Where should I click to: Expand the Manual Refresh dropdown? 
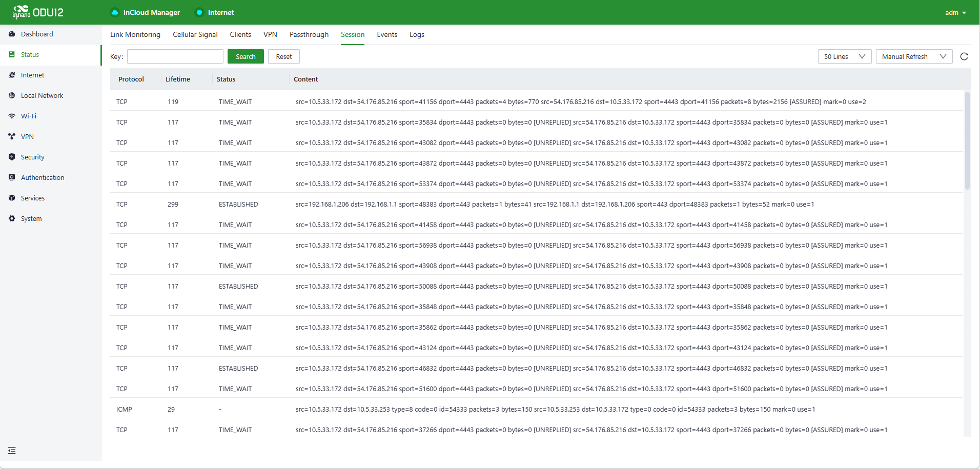pos(914,57)
